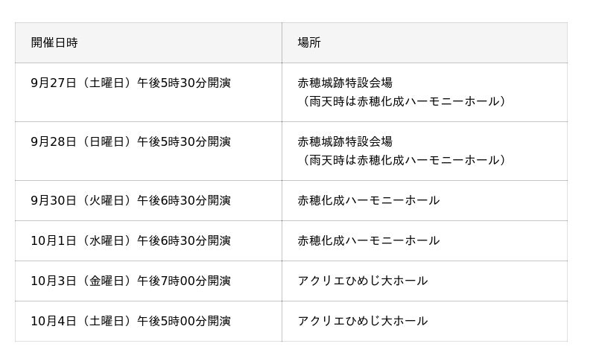This screenshot has width=596, height=364.
Task: Click the 10月4日 date text
Action: (x=54, y=321)
